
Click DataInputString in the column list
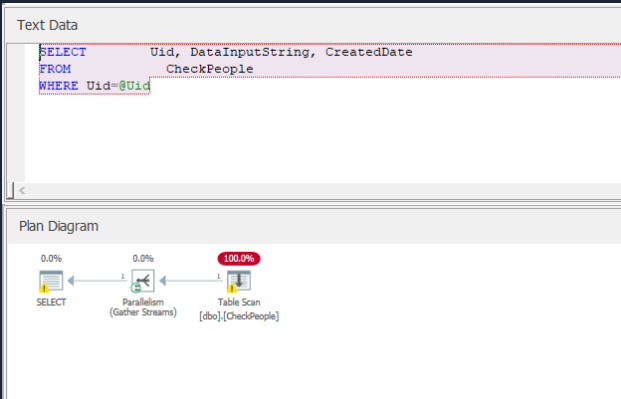[x=250, y=52]
